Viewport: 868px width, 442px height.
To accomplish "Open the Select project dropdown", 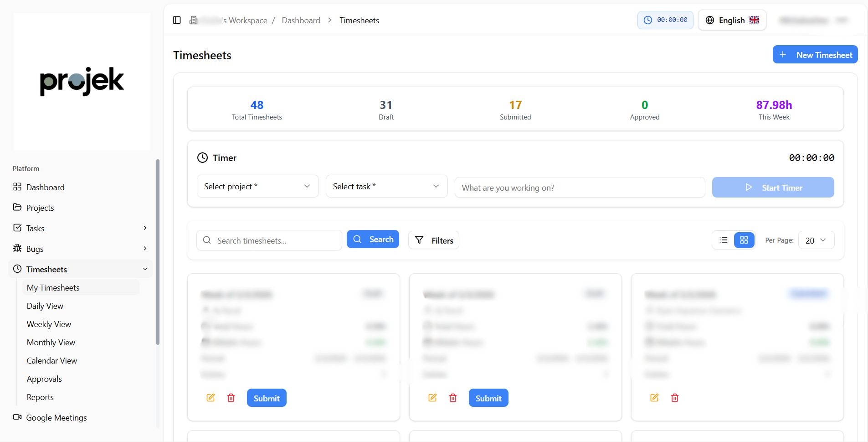I will click(x=257, y=186).
